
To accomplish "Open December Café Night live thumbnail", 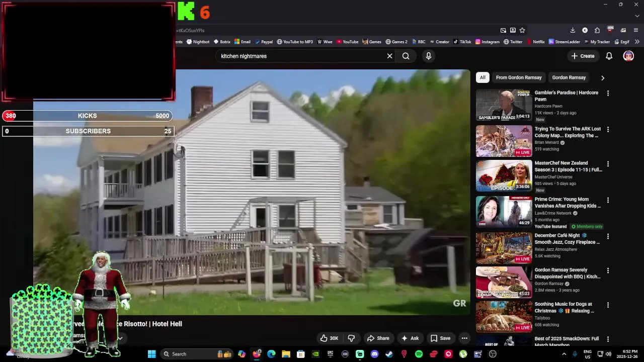I will click(504, 248).
